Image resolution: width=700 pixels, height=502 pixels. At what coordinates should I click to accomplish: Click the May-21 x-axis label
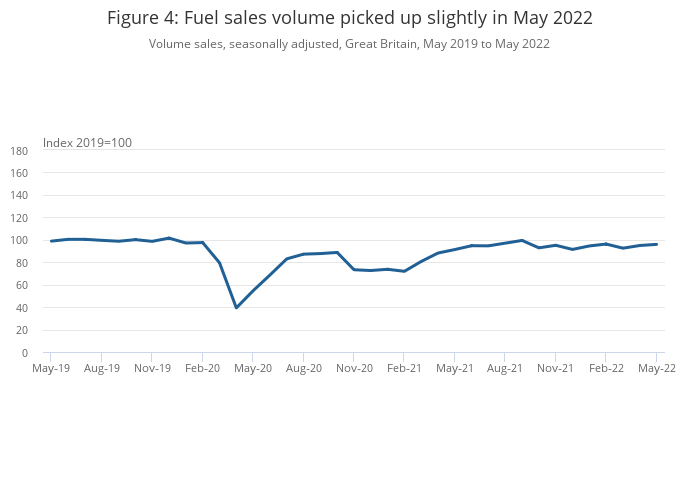[x=455, y=368]
